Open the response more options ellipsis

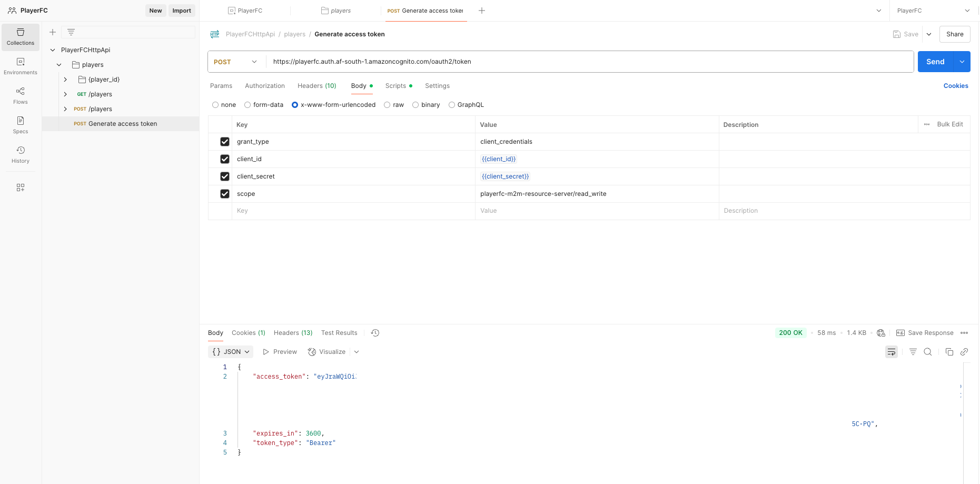(964, 333)
